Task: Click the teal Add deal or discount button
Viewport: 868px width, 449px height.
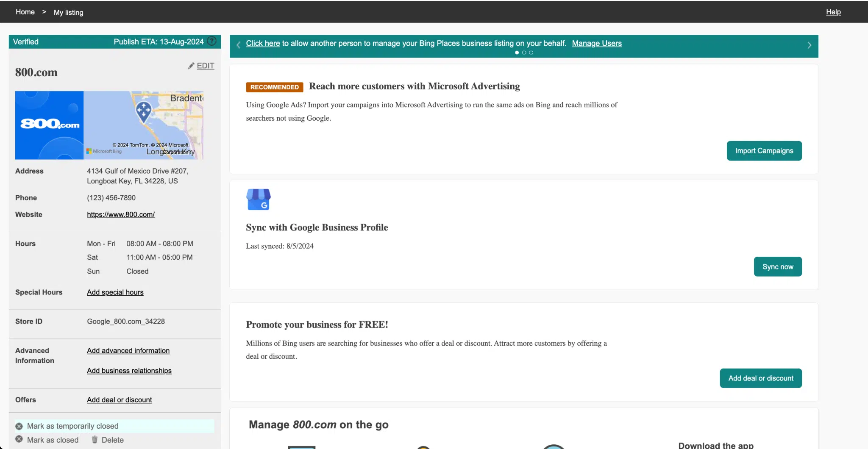Action: click(761, 378)
